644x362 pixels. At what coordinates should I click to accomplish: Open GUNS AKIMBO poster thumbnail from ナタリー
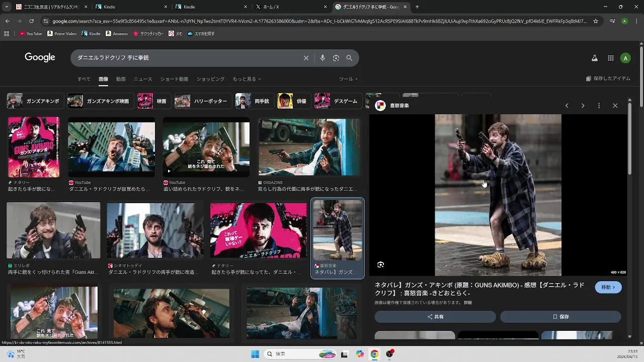[34, 147]
